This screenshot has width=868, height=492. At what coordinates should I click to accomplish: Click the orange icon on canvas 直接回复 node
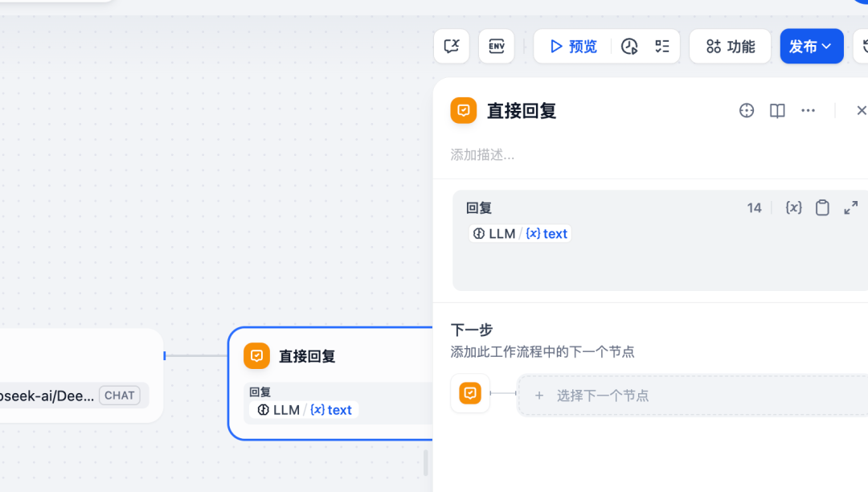[257, 356]
